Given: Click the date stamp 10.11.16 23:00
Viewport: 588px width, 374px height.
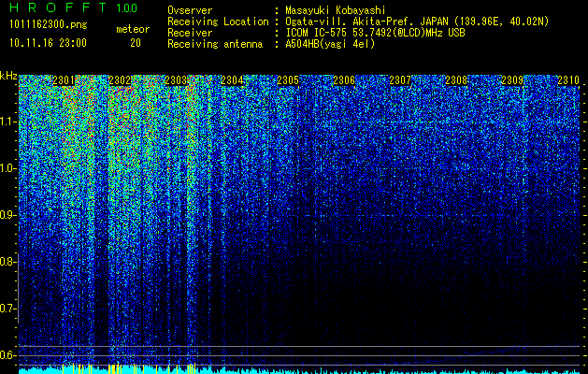Looking at the screenshot, I should (x=48, y=43).
